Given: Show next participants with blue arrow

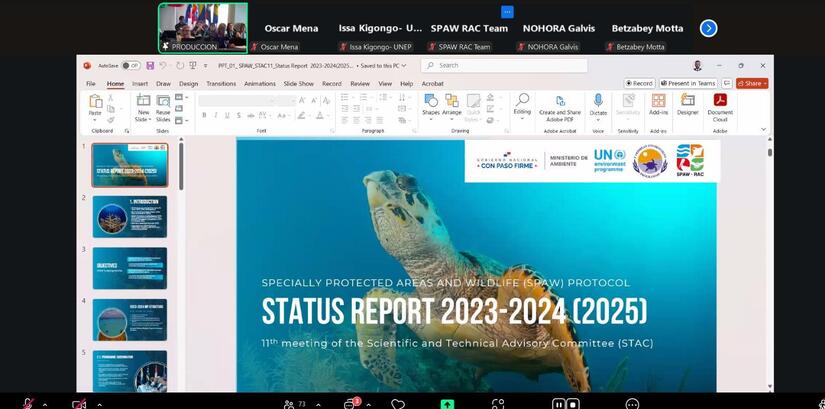Looking at the screenshot, I should coord(708,28).
